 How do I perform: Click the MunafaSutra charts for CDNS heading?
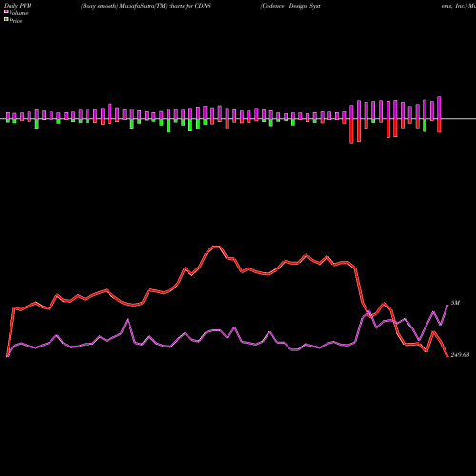coord(146,6)
